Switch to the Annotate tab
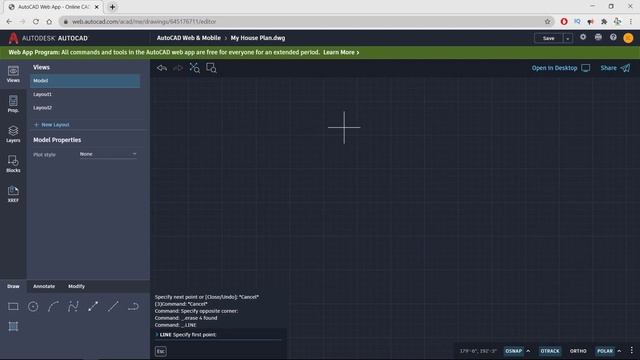Viewport: 640px width, 360px height. pos(44,286)
